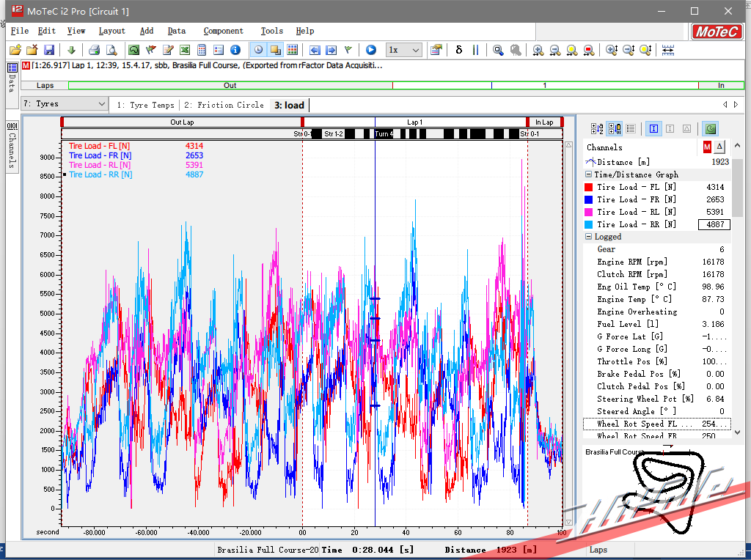The height and width of the screenshot is (560, 751).
Task: Open the Layout menu
Action: click(111, 31)
